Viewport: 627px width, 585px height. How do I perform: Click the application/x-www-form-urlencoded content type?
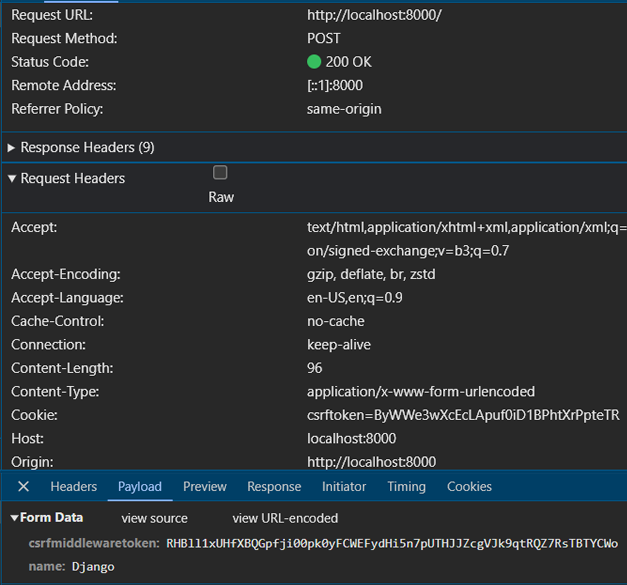(421, 391)
